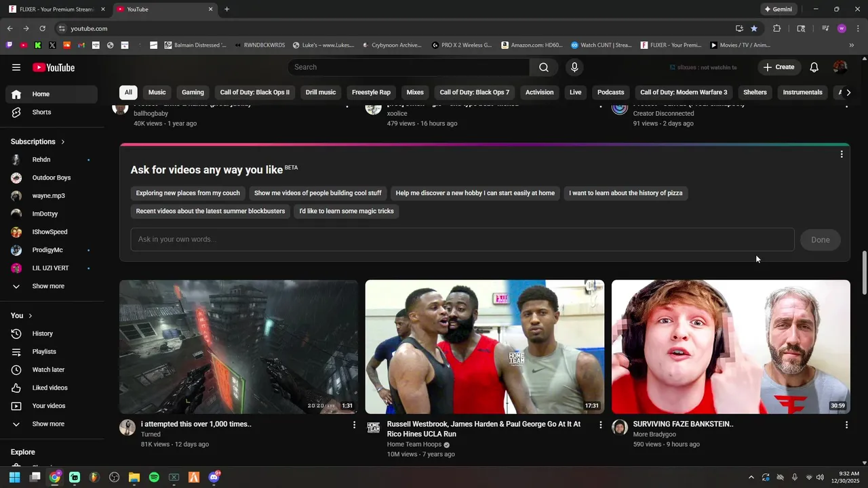Click the search magnifier button
Viewport: 868px width, 488px height.
544,67
